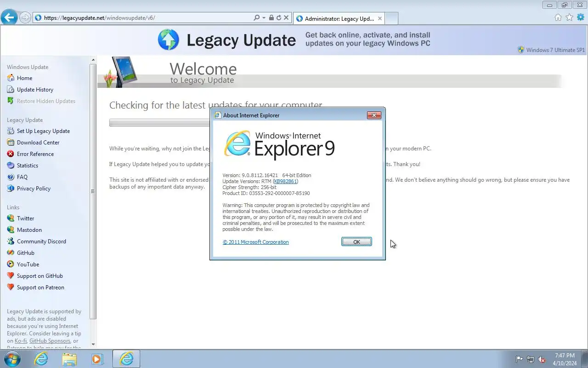Open the Download Center link
The image size is (588, 368).
pos(38,142)
